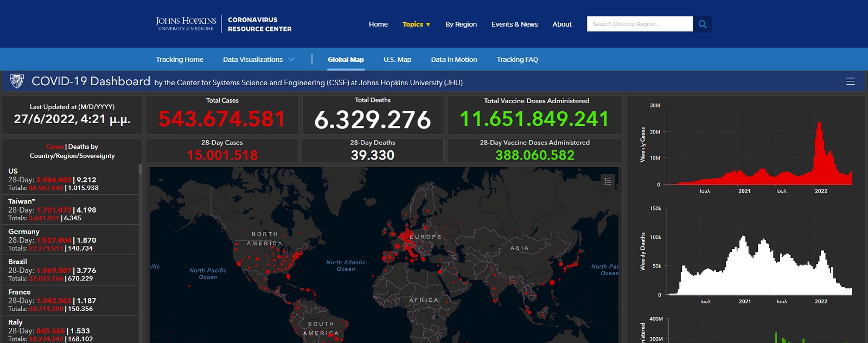Select the Taiwan* row in the list
The width and height of the screenshot is (868, 343).
click(x=71, y=209)
